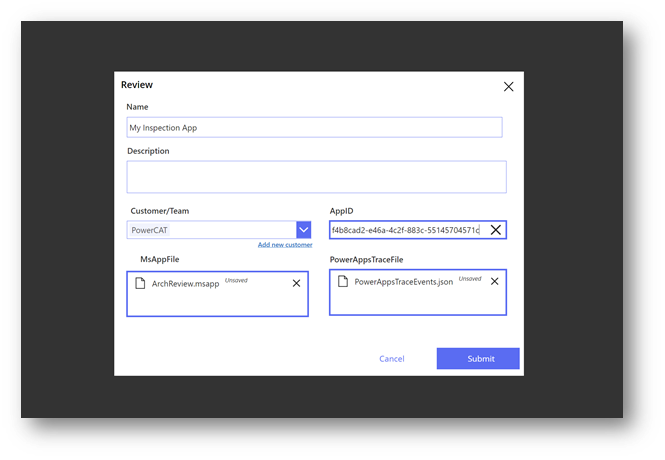
Task: Focus the AppID input field
Action: click(x=406, y=230)
